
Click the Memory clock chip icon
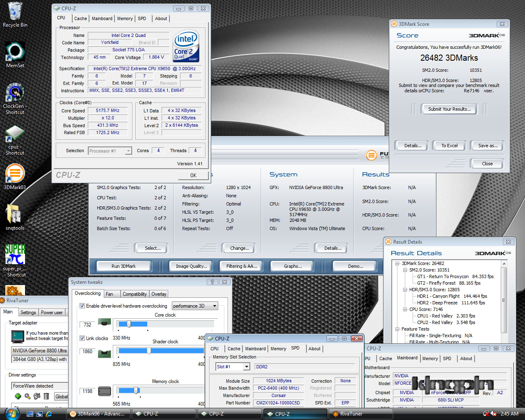105,391
